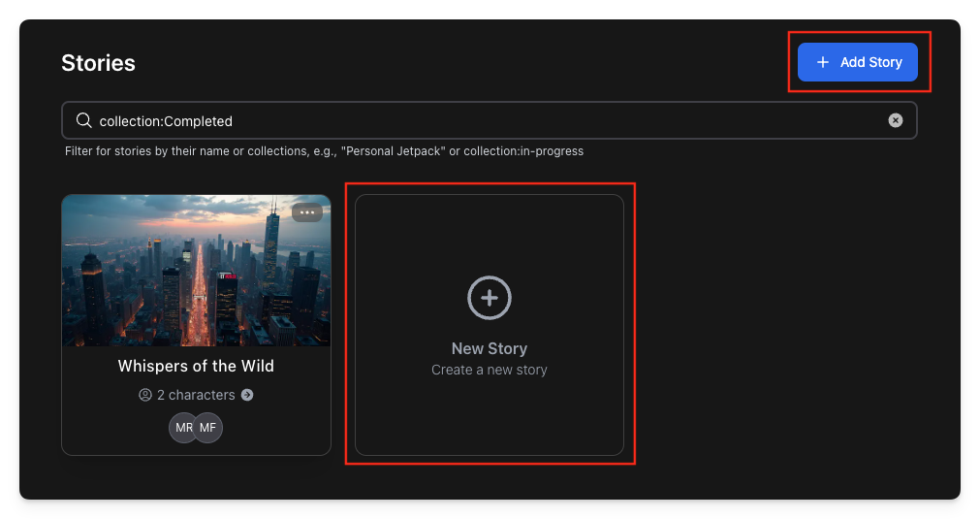This screenshot has width=980, height=519.
Task: Click the Stories page heading
Action: coord(98,63)
